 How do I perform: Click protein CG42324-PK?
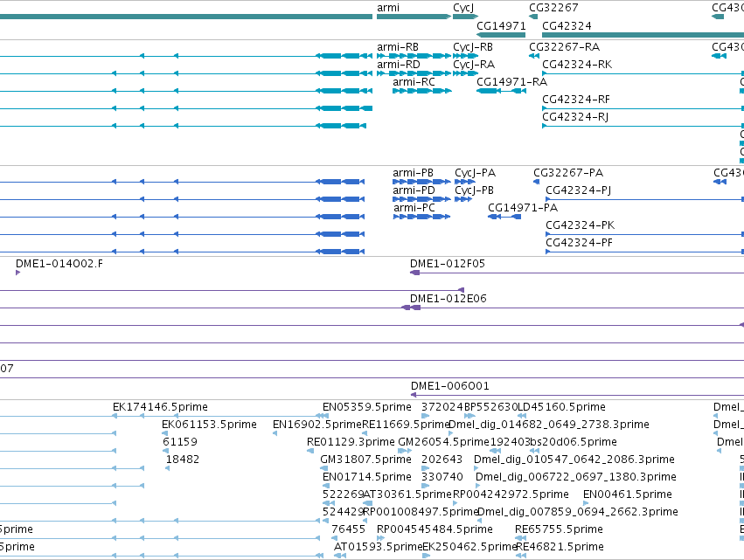click(x=644, y=234)
